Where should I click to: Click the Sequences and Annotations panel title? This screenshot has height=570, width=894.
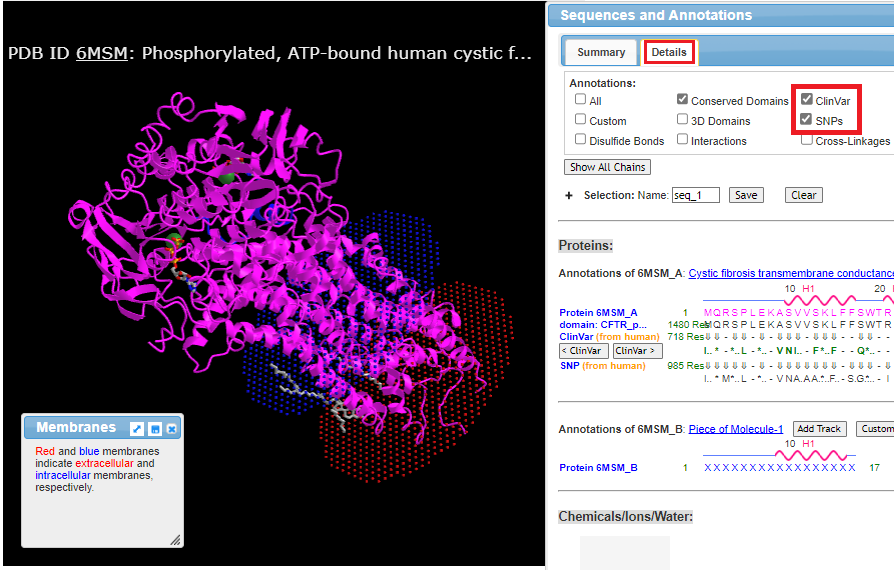click(656, 15)
